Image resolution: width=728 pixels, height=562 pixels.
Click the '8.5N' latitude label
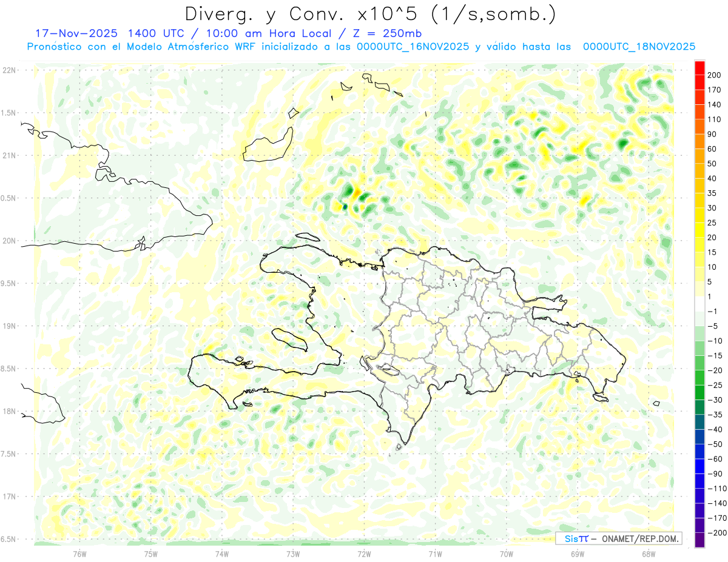tap(7, 369)
